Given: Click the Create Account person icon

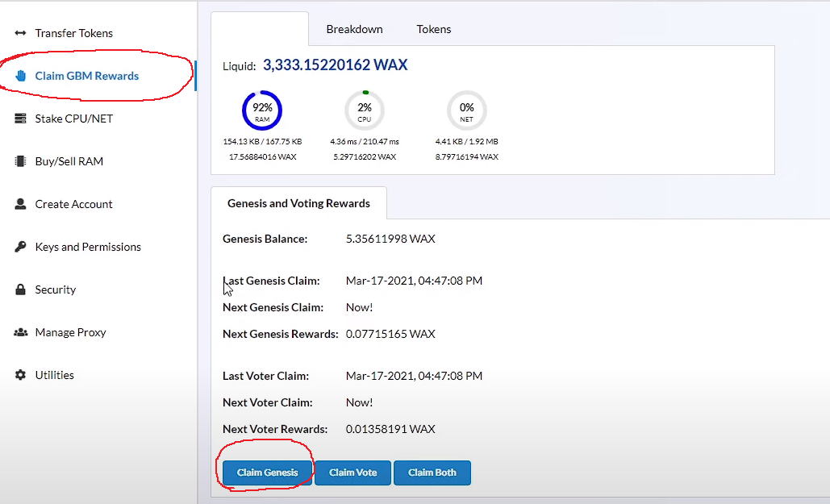Looking at the screenshot, I should pos(20,204).
